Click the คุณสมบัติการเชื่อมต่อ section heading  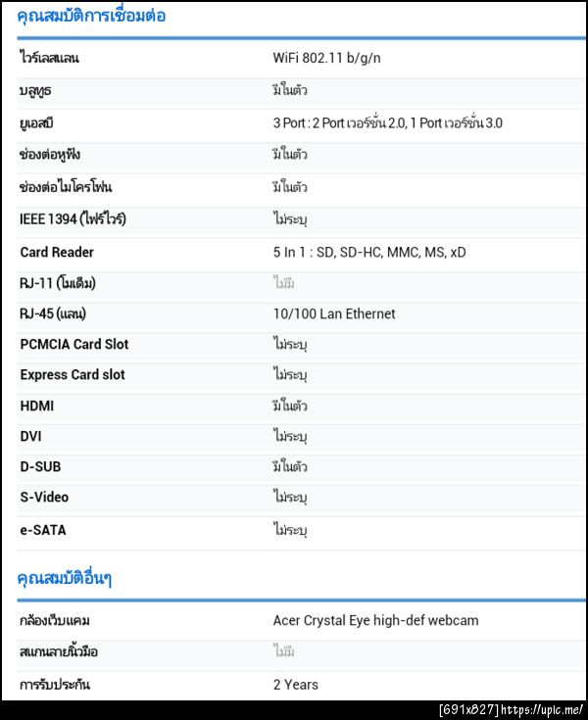[91, 16]
